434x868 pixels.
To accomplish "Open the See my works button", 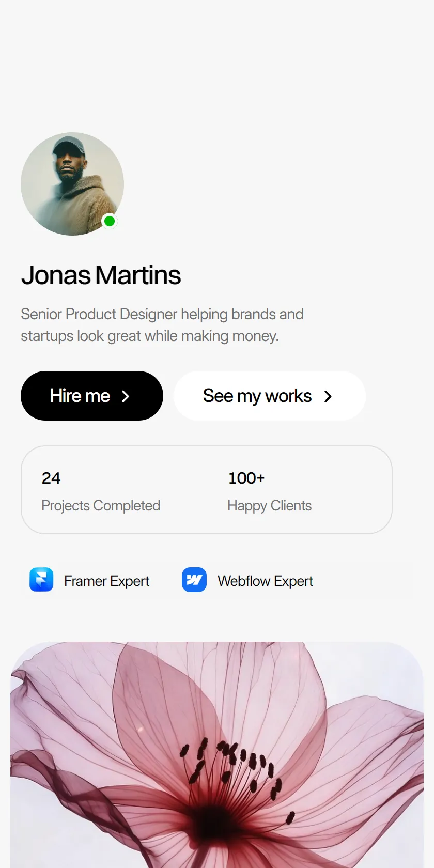I will click(x=270, y=396).
